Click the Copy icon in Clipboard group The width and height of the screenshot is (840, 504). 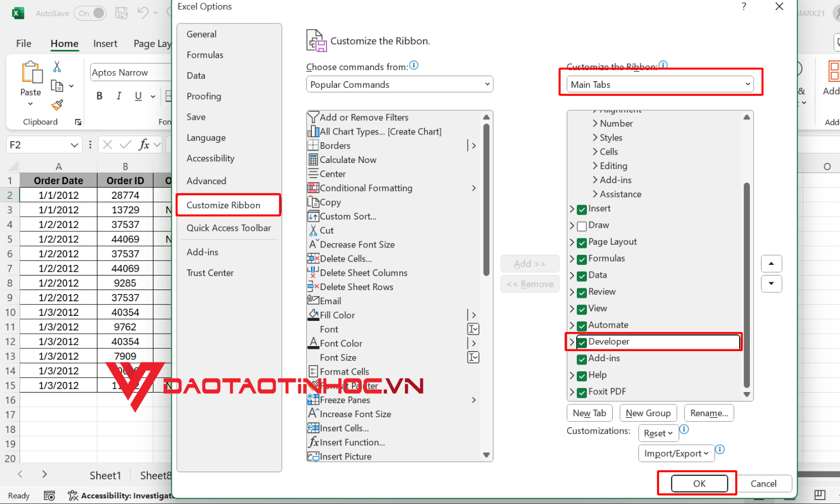coord(57,86)
